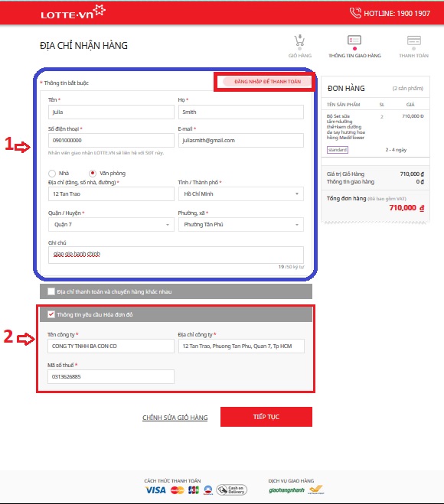This screenshot has width=444, height=504.
Task: Click the Địa chỉ field with 12 Tan Trao
Action: (x=111, y=193)
